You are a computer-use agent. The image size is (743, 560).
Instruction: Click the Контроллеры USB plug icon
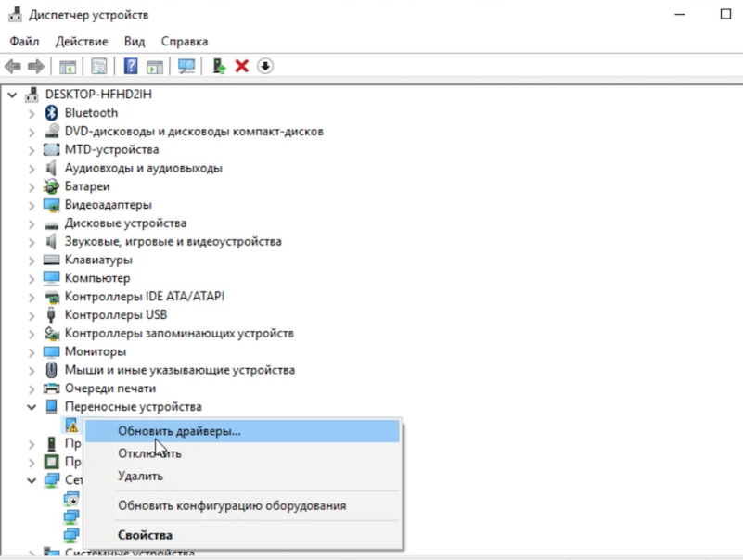(51, 314)
